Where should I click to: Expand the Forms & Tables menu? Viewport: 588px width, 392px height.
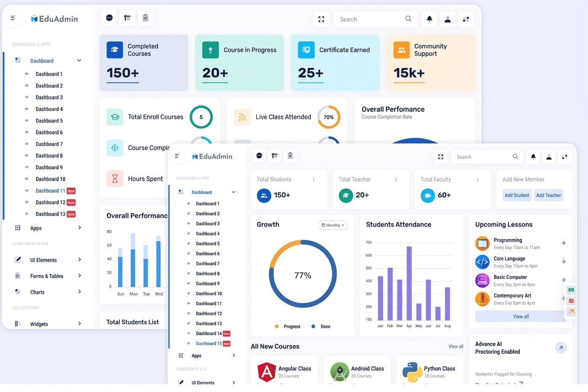(x=80, y=276)
